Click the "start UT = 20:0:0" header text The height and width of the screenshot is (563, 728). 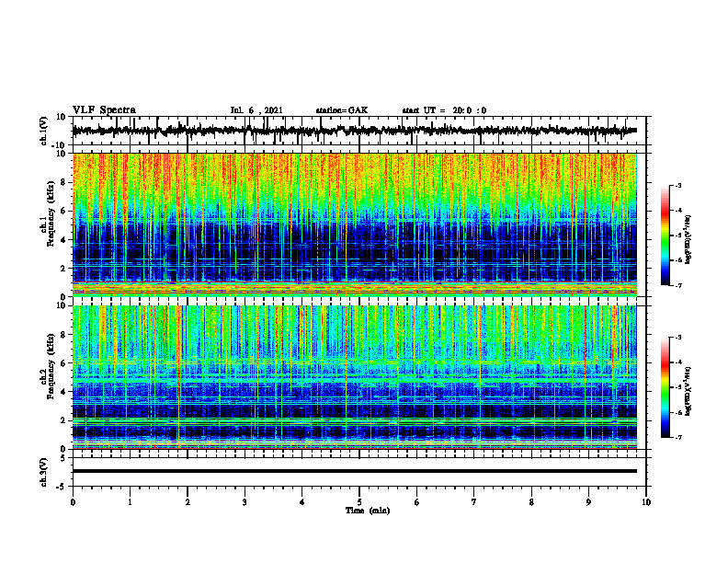point(444,110)
